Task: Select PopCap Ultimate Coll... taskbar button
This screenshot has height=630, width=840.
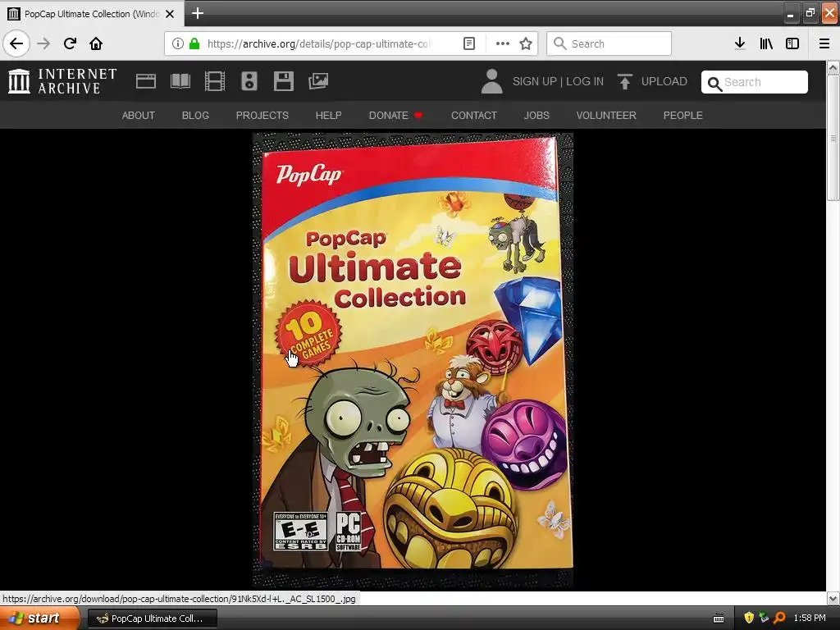Action: click(x=152, y=619)
